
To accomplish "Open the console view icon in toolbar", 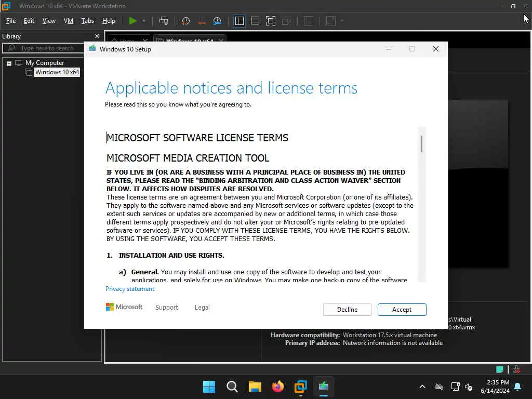I will coord(309,21).
